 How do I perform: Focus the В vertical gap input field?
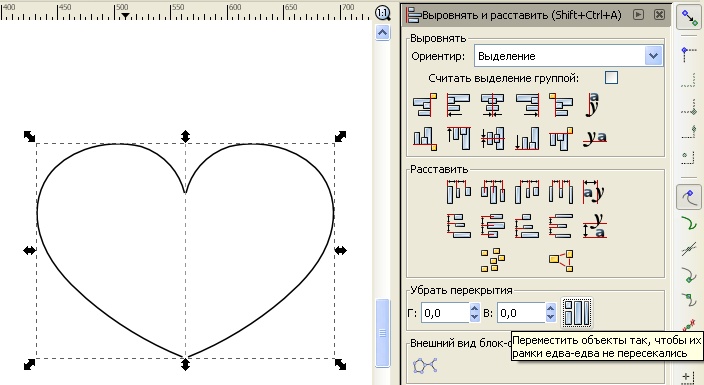(x=521, y=313)
